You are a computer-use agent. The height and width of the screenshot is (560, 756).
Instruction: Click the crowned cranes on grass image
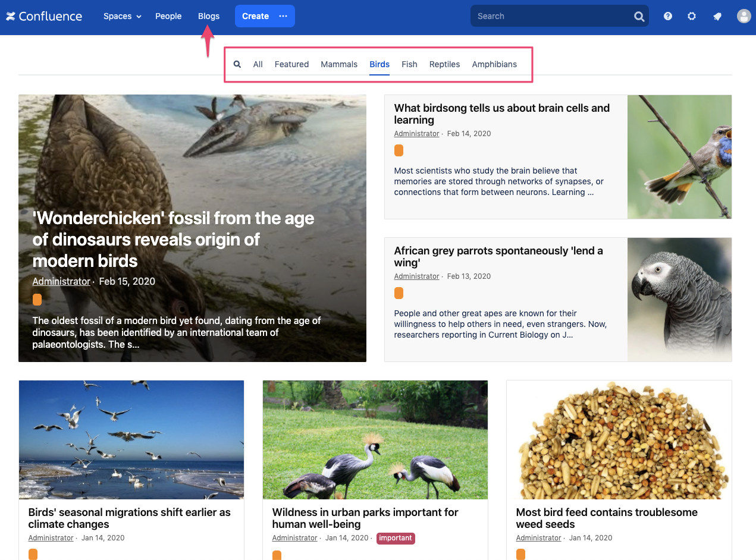375,440
